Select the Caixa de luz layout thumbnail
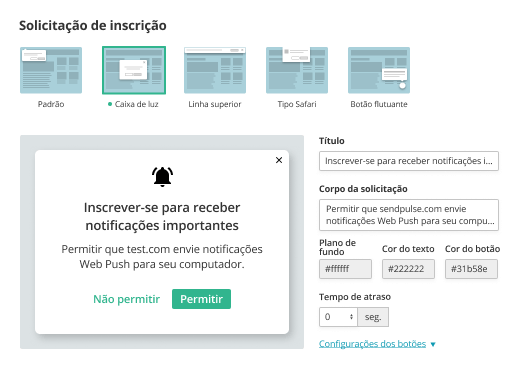This screenshot has height=370, width=519. point(134,70)
